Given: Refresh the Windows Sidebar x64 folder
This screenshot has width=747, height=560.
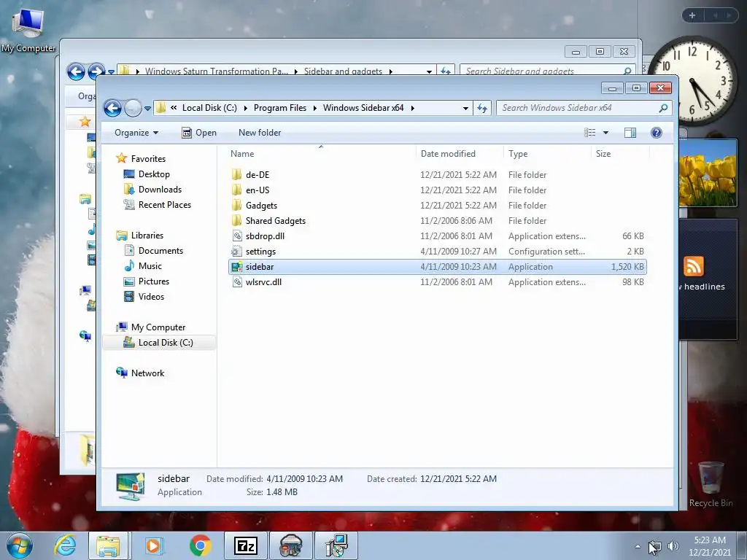Looking at the screenshot, I should pyautogui.click(x=482, y=108).
